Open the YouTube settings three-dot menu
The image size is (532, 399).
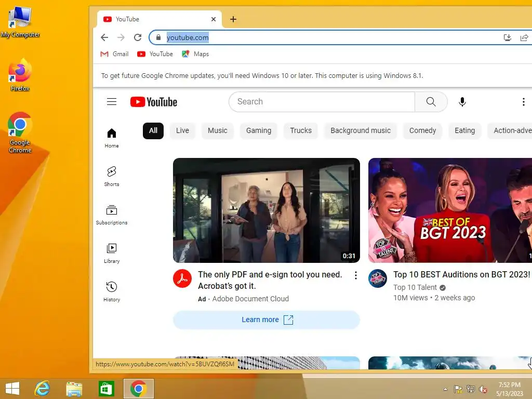[x=524, y=102]
